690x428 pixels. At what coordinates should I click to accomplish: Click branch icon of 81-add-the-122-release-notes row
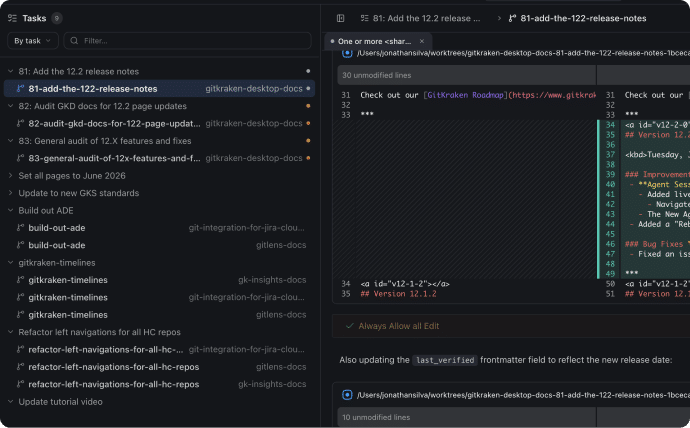click(x=20, y=88)
